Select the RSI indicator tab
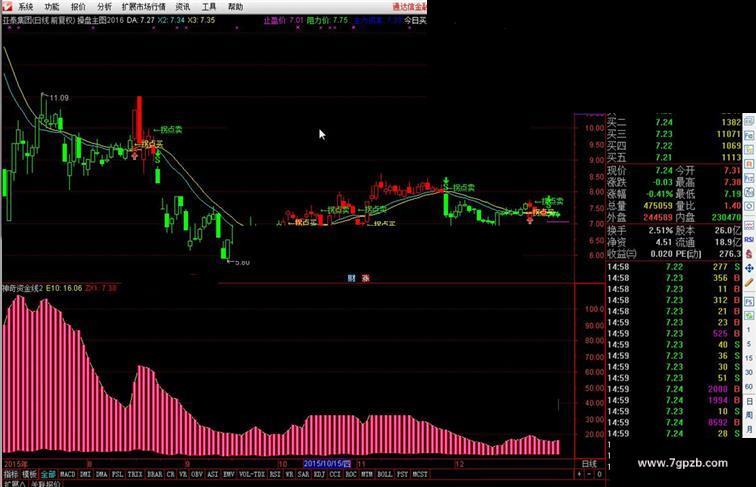This screenshot has width=756, height=487. click(275, 474)
